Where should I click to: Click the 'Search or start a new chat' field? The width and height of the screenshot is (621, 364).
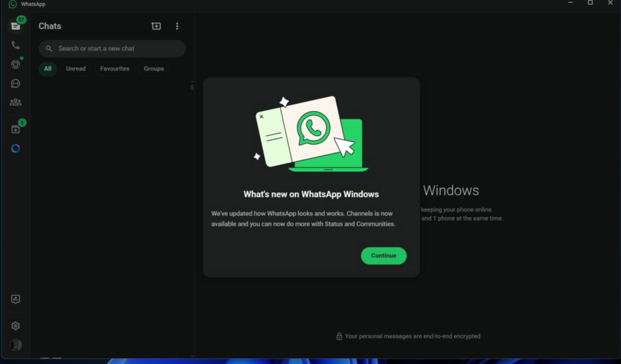click(112, 49)
